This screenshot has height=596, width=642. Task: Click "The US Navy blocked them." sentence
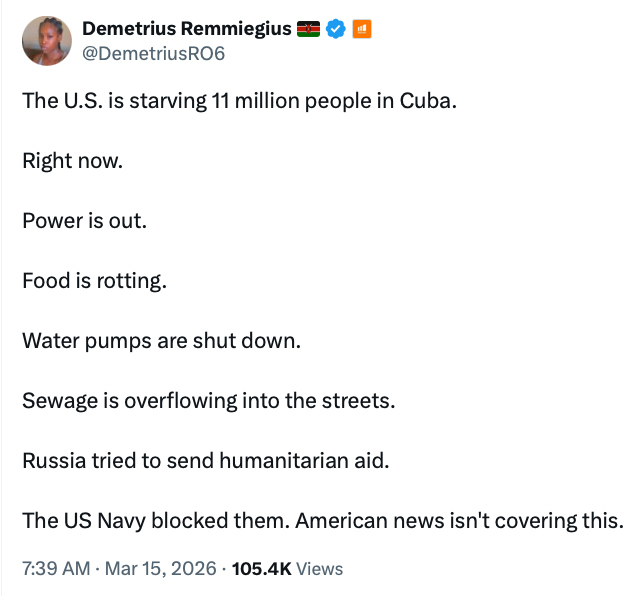pos(155,521)
